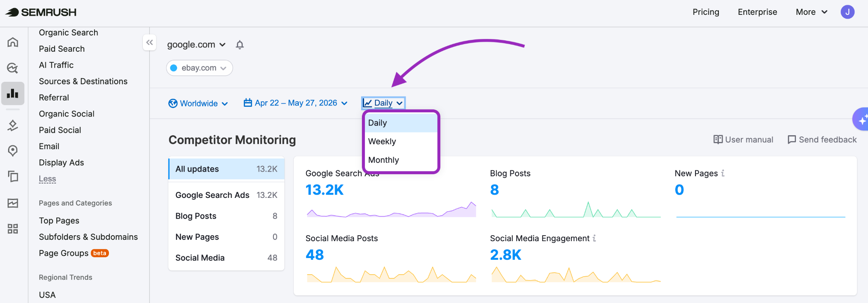Open the location pin Local icon in sidebar
Image resolution: width=868 pixels, height=303 pixels.
point(13,150)
